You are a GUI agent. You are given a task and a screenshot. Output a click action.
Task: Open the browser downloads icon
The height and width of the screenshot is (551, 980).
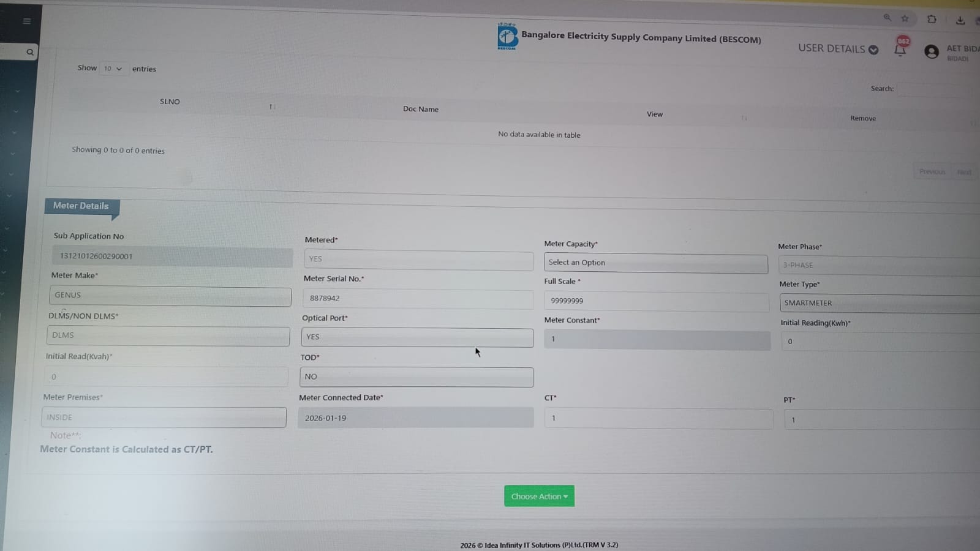pyautogui.click(x=960, y=20)
